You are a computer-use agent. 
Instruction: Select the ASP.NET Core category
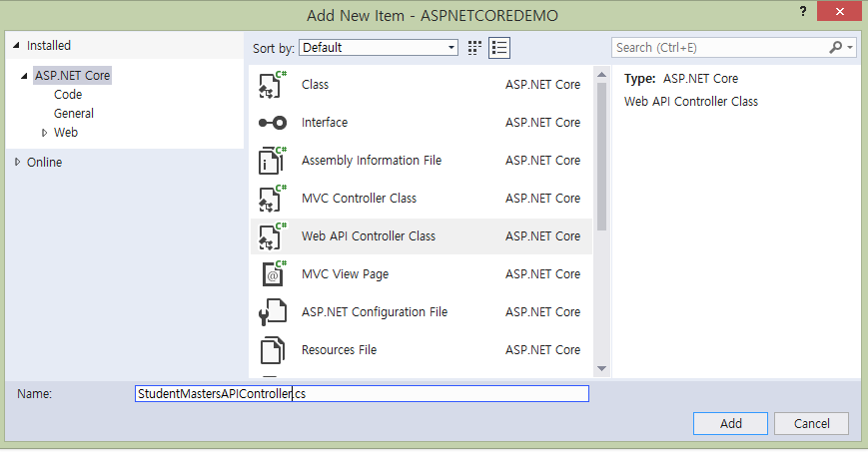[x=73, y=75]
